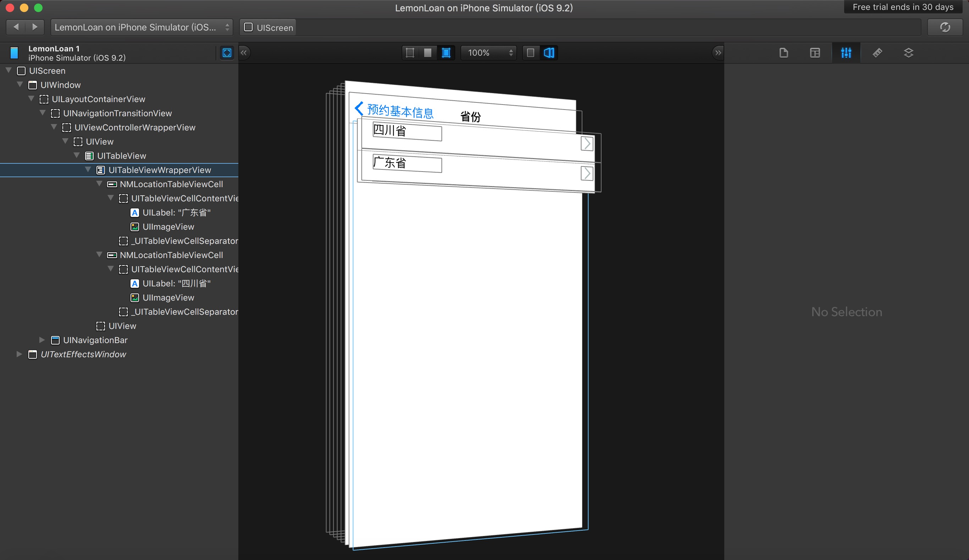Viewport: 969px width, 560px height.
Task: Expand the UITextEffectsWindow tree node
Action: point(19,354)
